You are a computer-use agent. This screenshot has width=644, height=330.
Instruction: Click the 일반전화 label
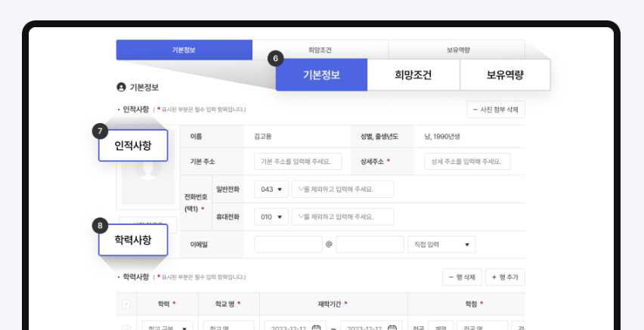[x=228, y=190]
